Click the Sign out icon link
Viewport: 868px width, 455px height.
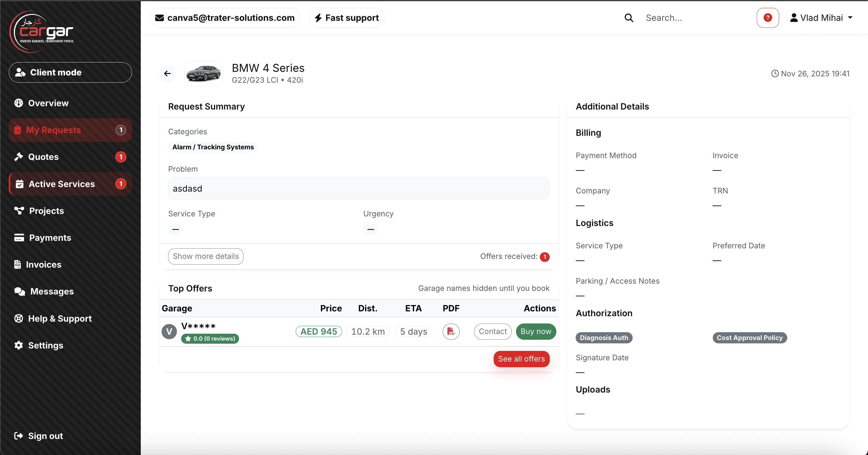point(18,436)
